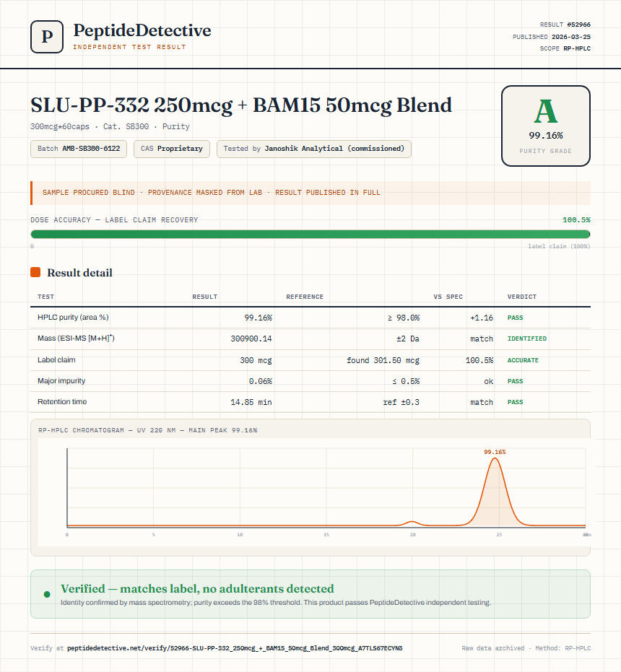
Task: Click the dose accuracy progress bar
Action: click(310, 234)
